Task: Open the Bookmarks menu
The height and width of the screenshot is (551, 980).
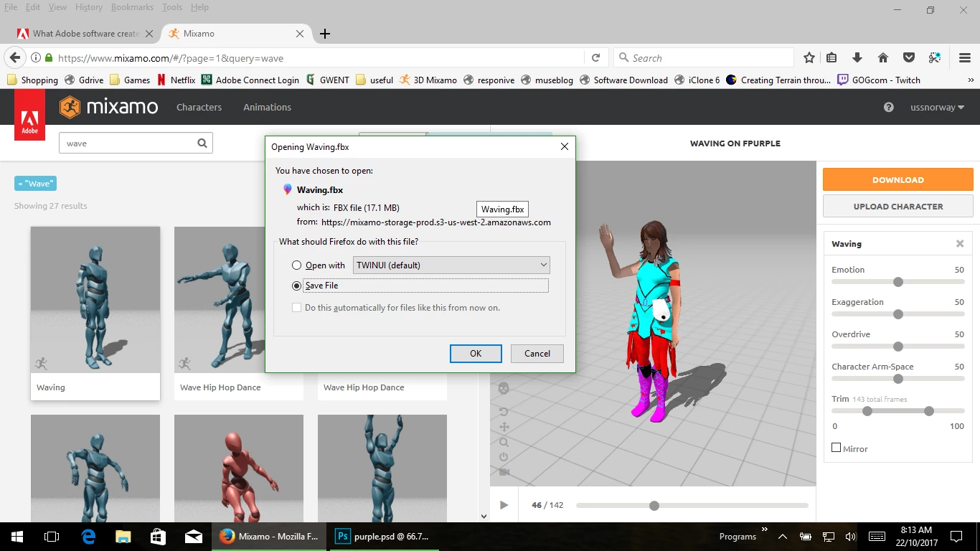Action: coord(132,7)
